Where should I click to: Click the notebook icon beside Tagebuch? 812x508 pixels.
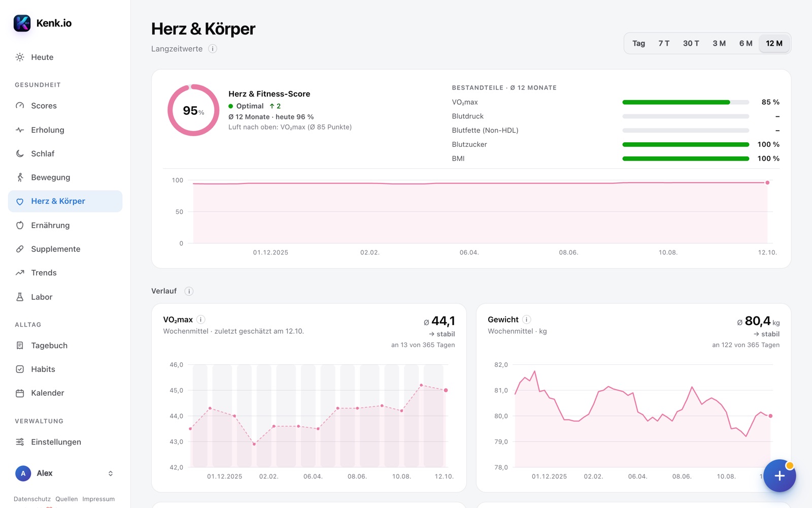[x=20, y=345]
